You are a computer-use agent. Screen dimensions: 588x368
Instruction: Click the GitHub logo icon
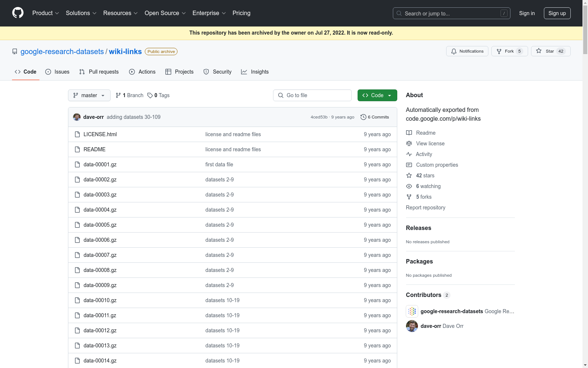18,13
